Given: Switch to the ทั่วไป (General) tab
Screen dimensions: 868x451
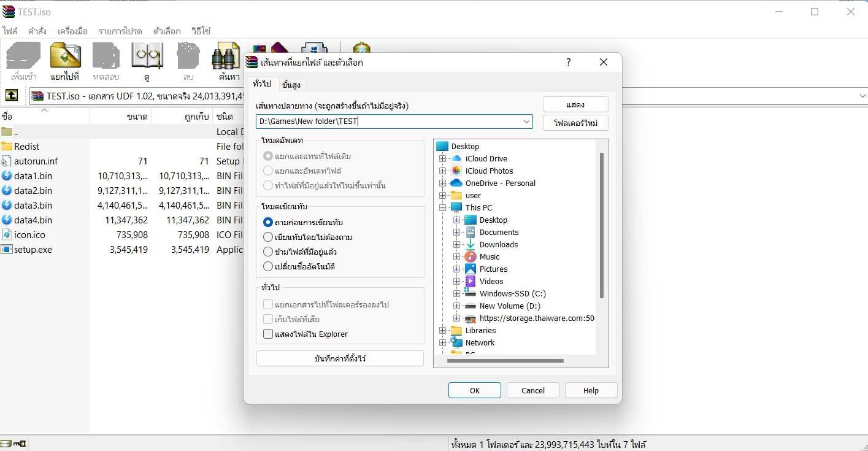Looking at the screenshot, I should coord(262,83).
